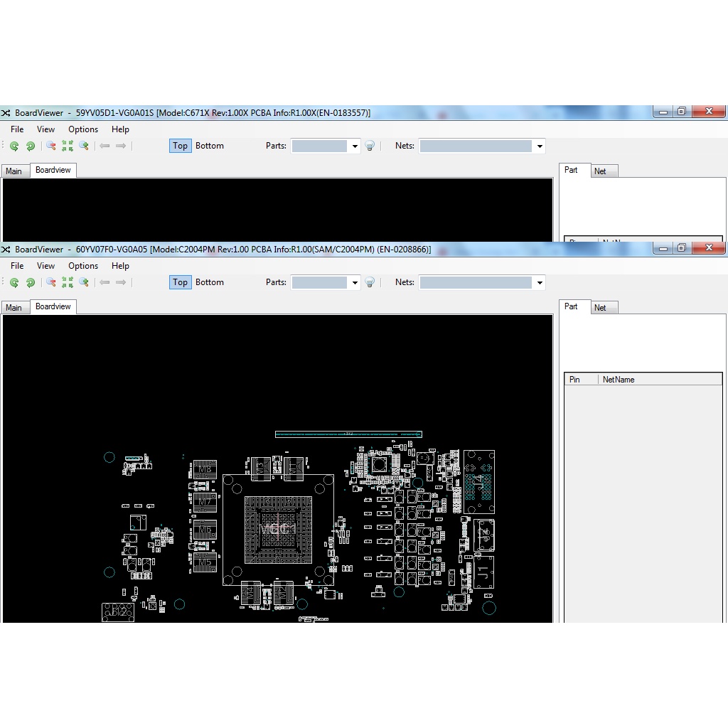The width and height of the screenshot is (728, 728).
Task: Click forward arrow in 60YV07F0 window toolbar
Action: tap(121, 283)
